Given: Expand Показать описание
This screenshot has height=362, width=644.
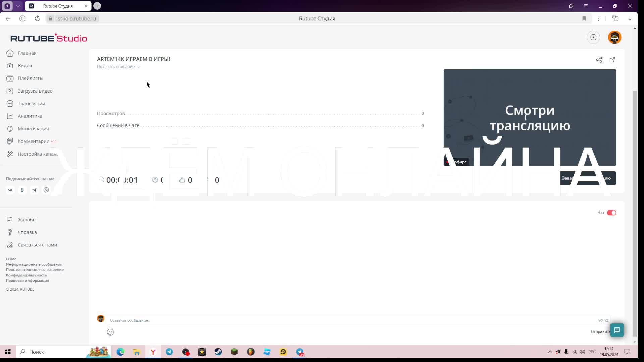Looking at the screenshot, I should coord(118,67).
